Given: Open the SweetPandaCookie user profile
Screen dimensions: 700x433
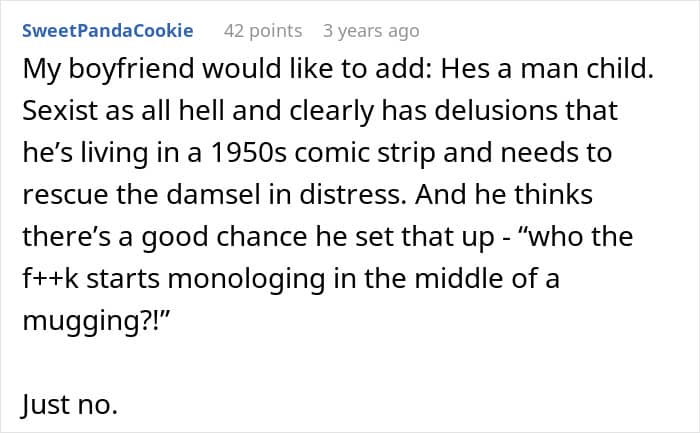Looking at the screenshot, I should click(x=107, y=31).
